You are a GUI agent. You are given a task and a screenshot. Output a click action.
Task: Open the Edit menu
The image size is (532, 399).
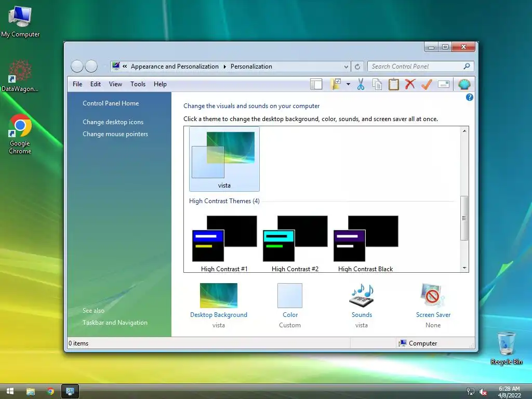pos(96,84)
